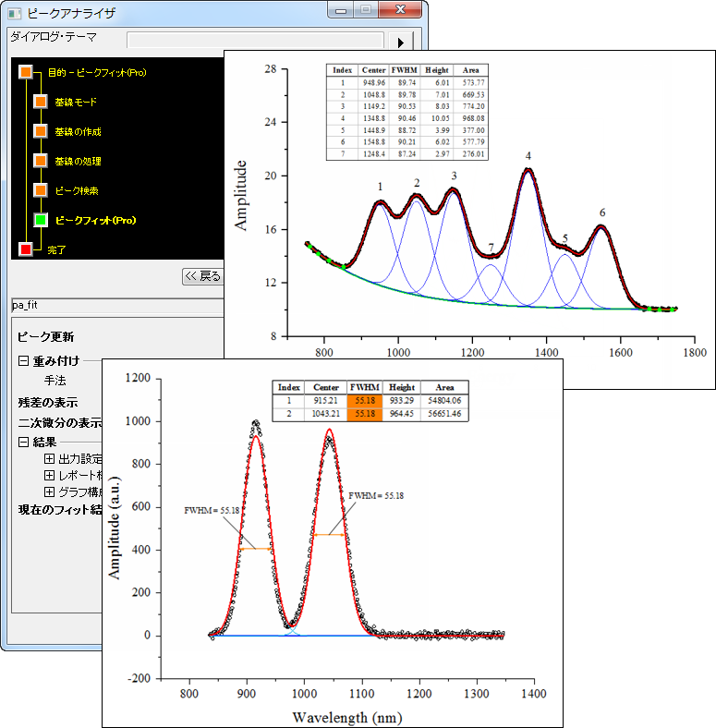The height and width of the screenshot is (728, 716).
Task: Click Height value 964.45 in lower table
Action: [402, 413]
